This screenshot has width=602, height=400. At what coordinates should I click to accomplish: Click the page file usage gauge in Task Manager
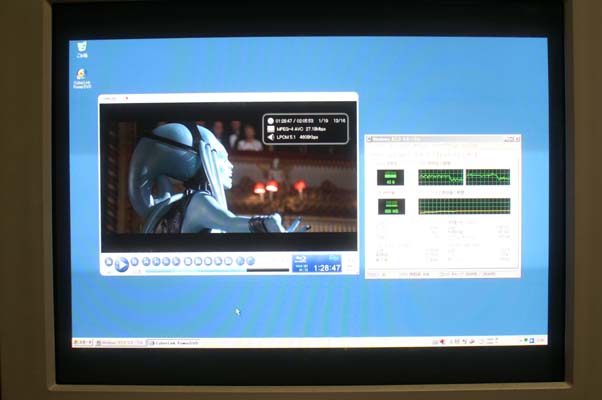pos(391,207)
